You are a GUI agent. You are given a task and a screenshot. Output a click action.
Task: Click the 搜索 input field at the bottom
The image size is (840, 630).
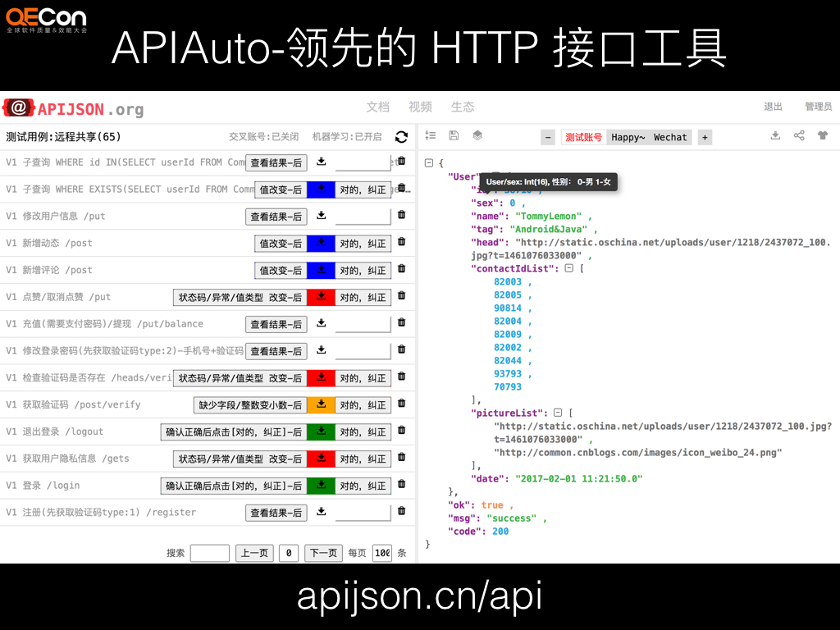pyautogui.click(x=210, y=553)
